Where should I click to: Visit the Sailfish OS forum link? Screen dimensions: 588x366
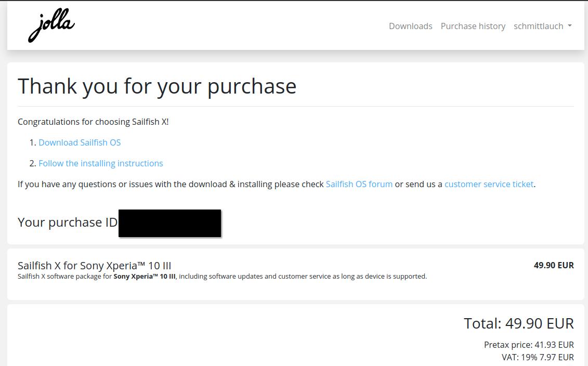[359, 184]
